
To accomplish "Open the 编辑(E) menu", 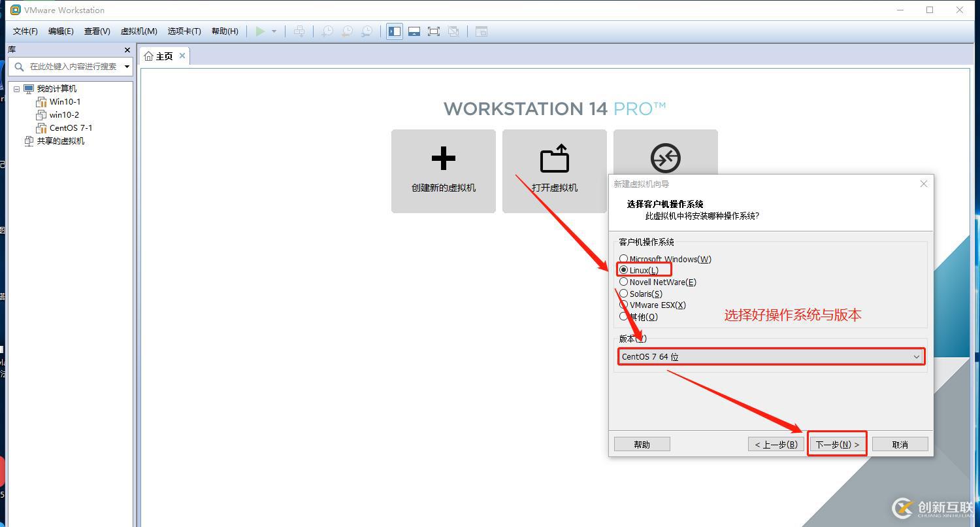I will click(x=61, y=31).
